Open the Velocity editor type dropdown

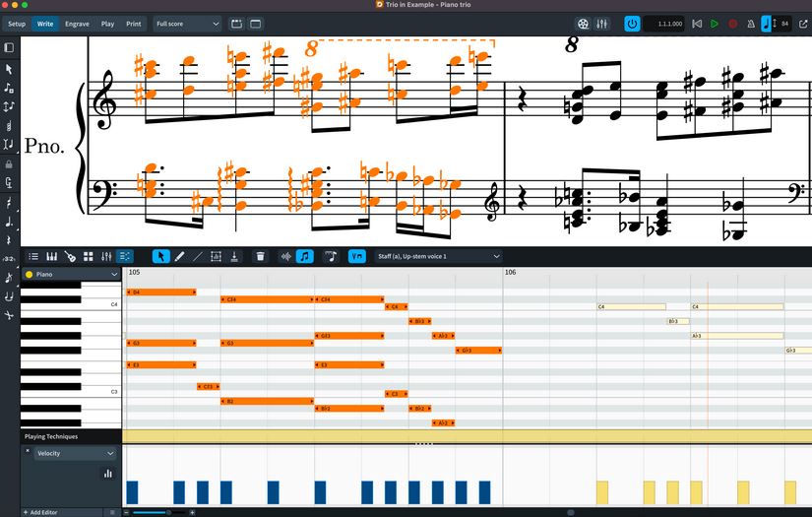click(x=76, y=453)
